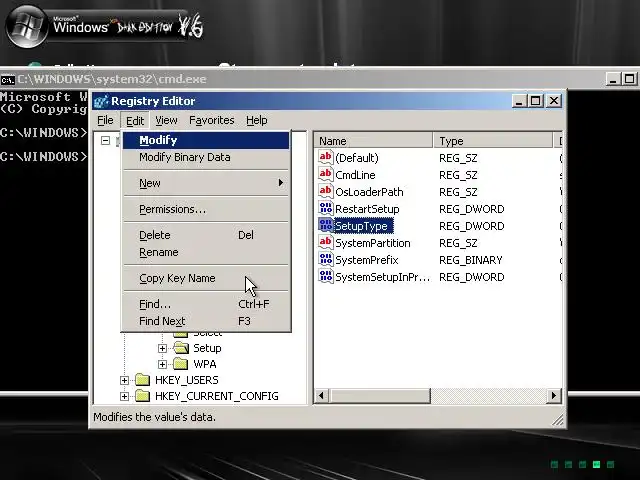Screen dimensions: 640x480
Task: Click the scroll right arrow of values pane
Action: point(554,396)
